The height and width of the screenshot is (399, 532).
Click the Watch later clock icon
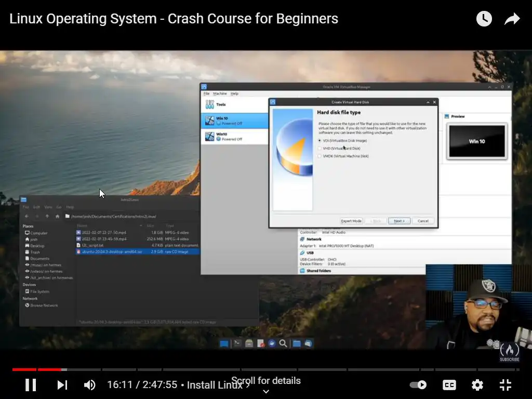coord(484,19)
